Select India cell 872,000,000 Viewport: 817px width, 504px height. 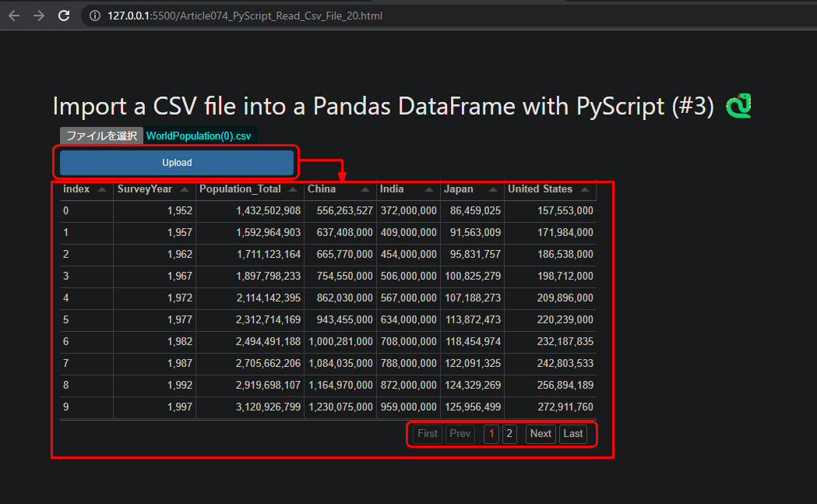(x=408, y=385)
